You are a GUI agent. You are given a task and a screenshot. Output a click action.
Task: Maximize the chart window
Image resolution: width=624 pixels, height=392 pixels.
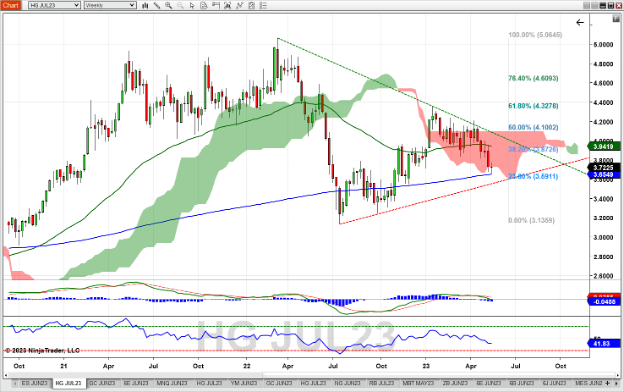[x=611, y=5]
